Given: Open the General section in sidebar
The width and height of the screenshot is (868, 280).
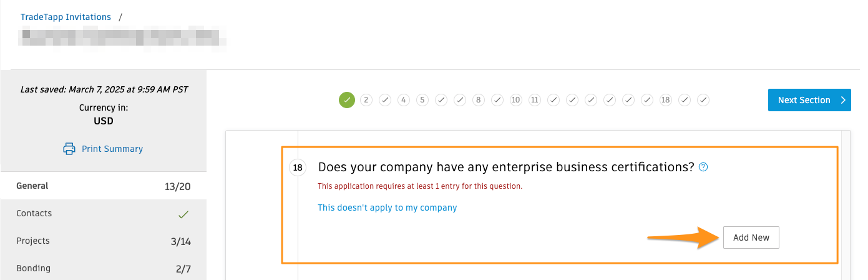Looking at the screenshot, I should (x=104, y=186).
